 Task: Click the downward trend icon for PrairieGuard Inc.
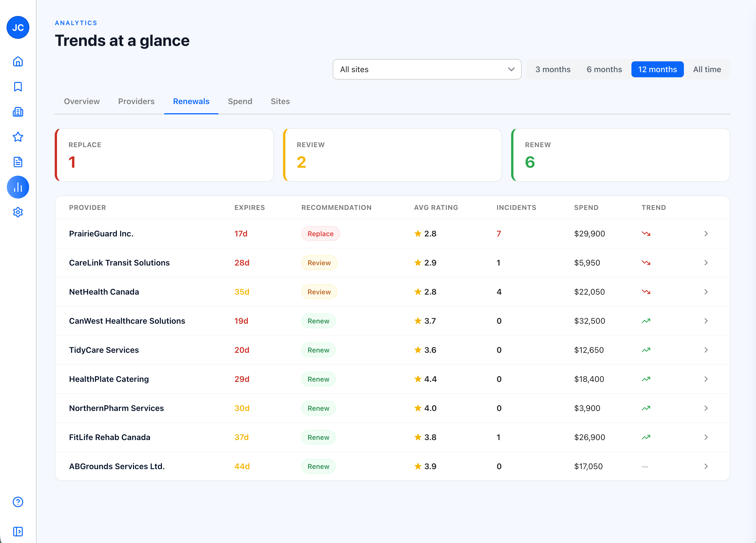coord(646,234)
